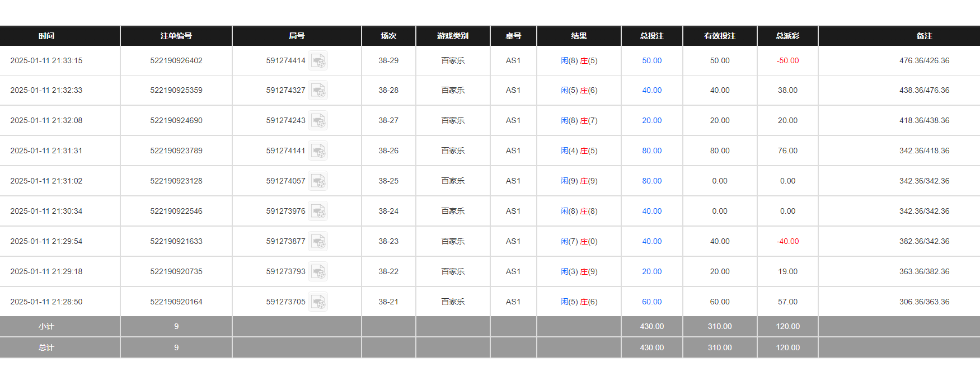Image resolution: width=980 pixels, height=376 pixels.
Task: View video replay of round 591274141
Action: tap(318, 151)
